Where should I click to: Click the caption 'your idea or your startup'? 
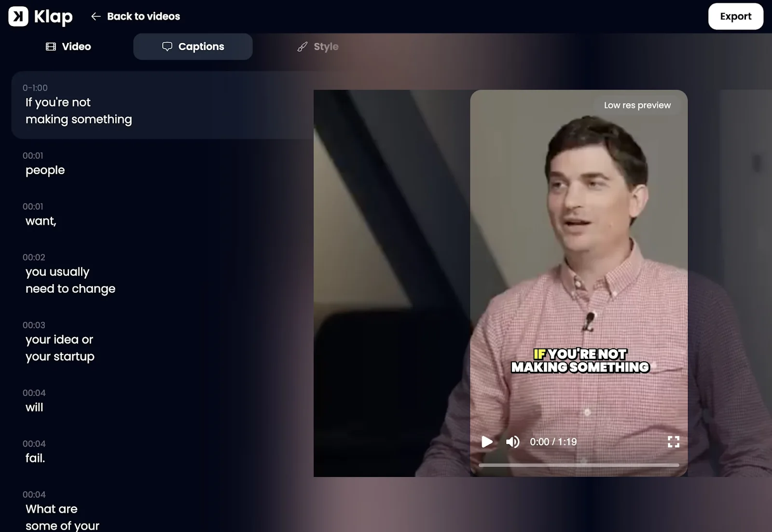pyautogui.click(x=60, y=347)
